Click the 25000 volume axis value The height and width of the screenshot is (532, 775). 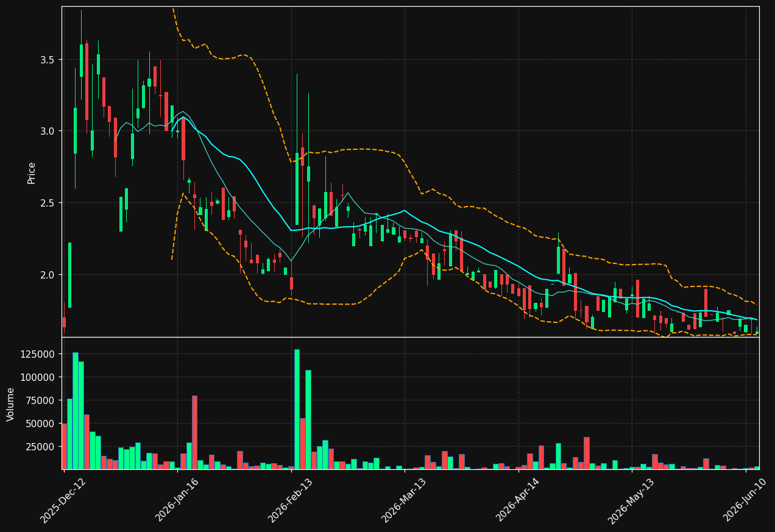click(40, 447)
